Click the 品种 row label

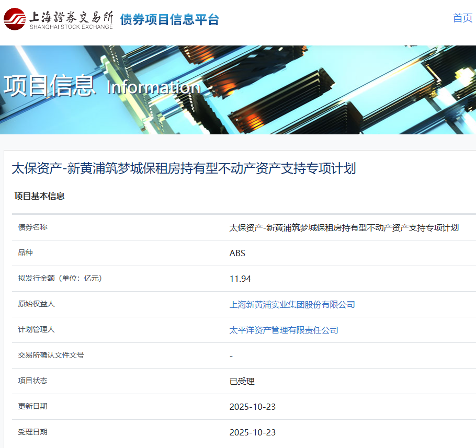[x=25, y=252]
